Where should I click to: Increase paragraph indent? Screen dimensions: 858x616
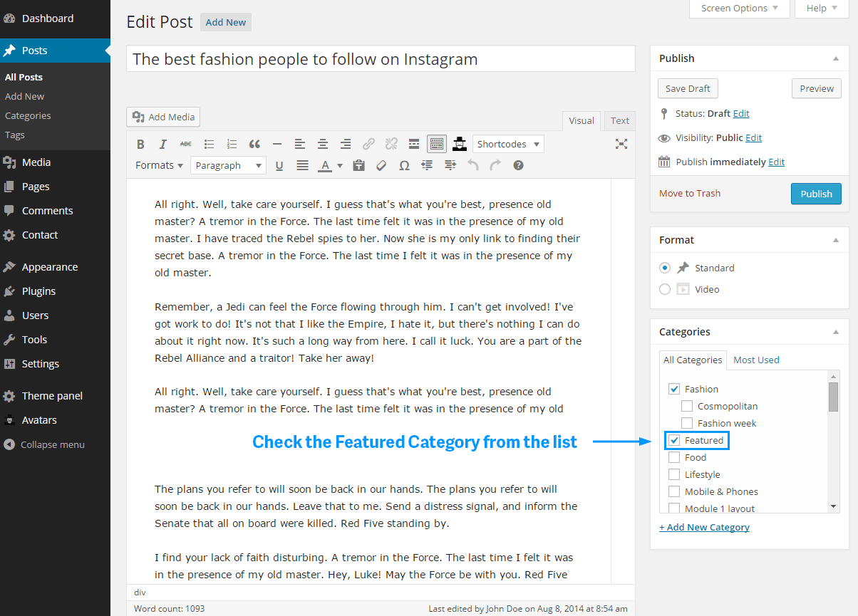[450, 165]
